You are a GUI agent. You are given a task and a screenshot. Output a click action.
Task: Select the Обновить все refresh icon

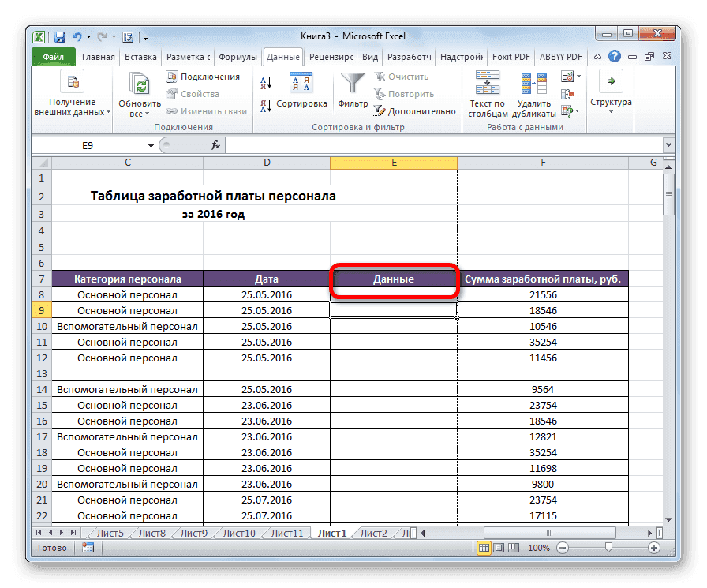pyautogui.click(x=139, y=82)
